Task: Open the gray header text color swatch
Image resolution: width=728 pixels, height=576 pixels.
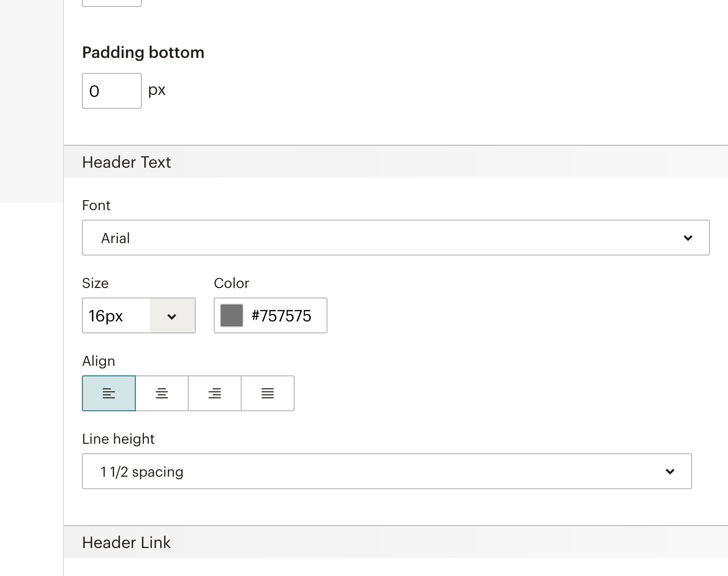Action: click(232, 316)
